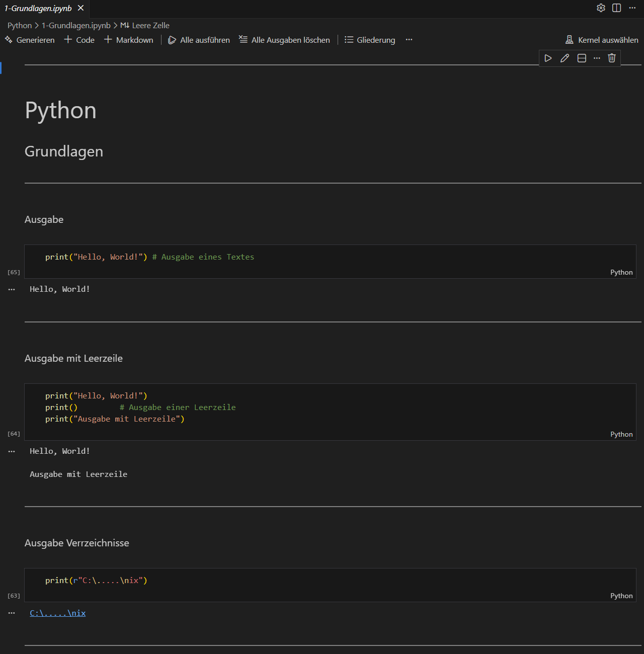Click the execution count [65]

click(14, 272)
